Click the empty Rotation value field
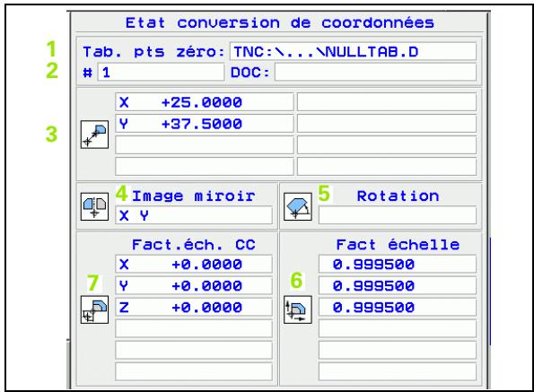The height and width of the screenshot is (392, 534). point(398,215)
